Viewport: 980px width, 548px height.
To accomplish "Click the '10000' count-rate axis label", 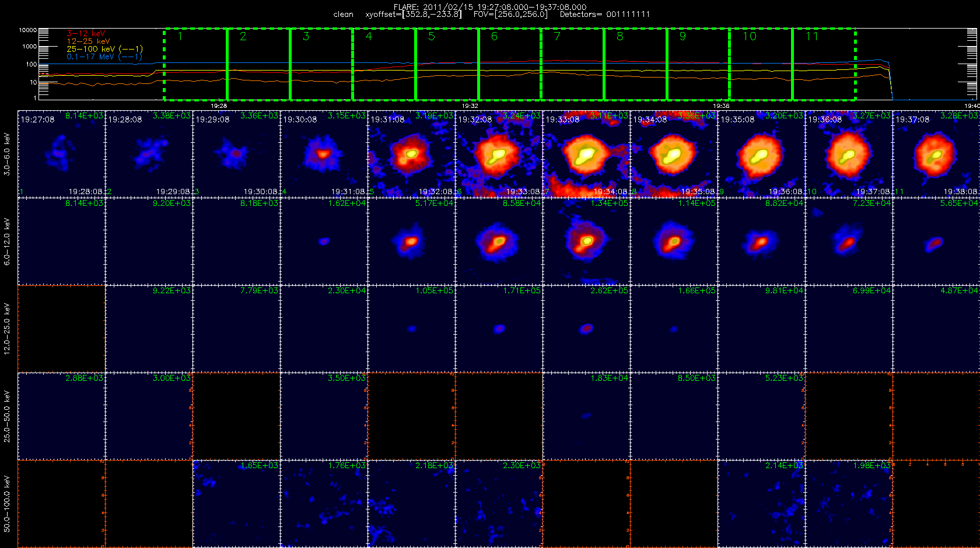I will 27,30.
